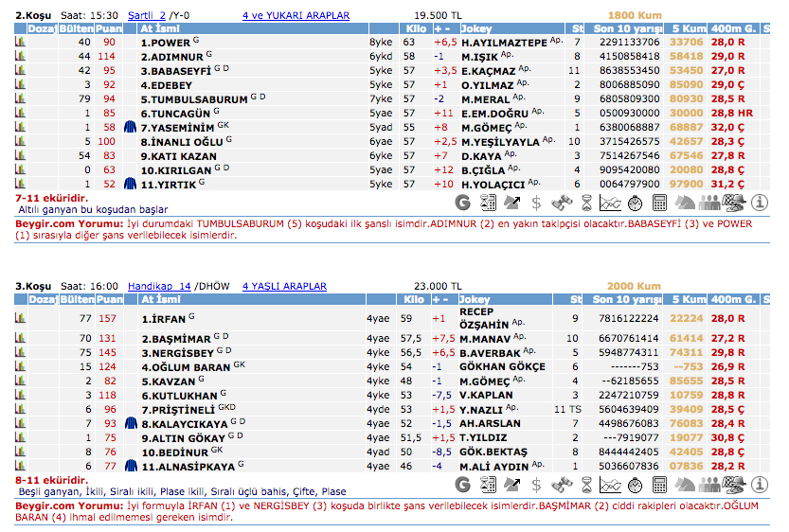
Task: Select horse 3.NERGİSBEY in race 3
Action: [179, 352]
